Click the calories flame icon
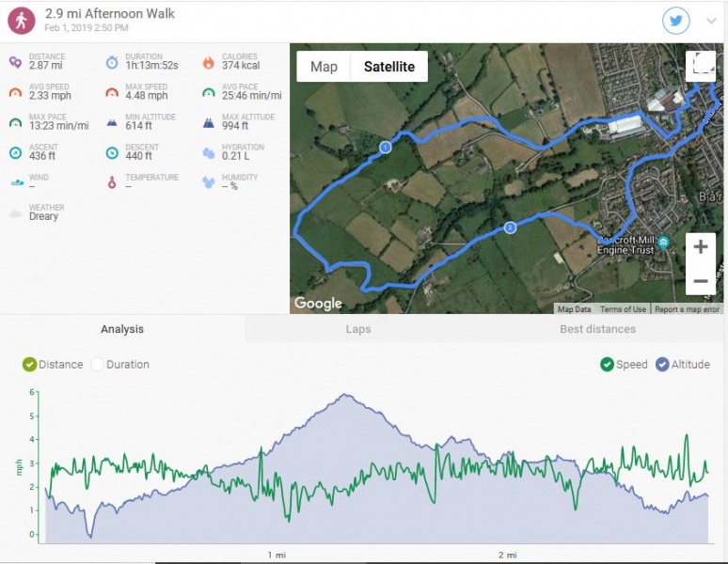 209,62
